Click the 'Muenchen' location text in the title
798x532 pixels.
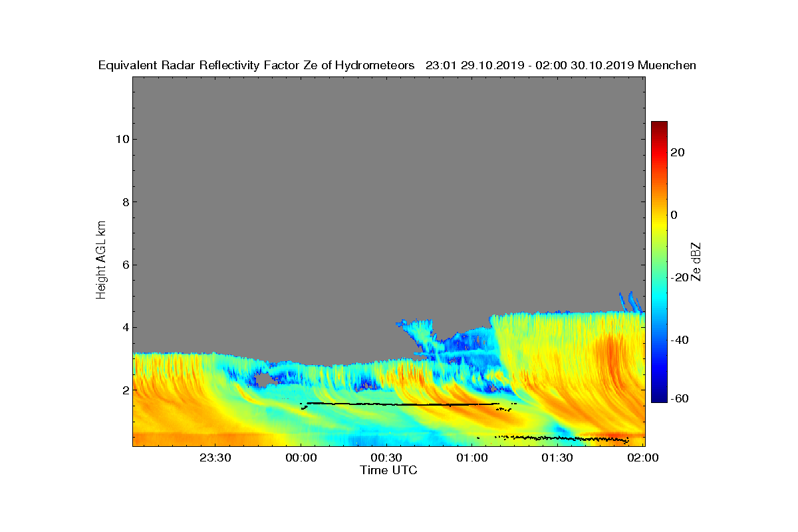pos(667,65)
